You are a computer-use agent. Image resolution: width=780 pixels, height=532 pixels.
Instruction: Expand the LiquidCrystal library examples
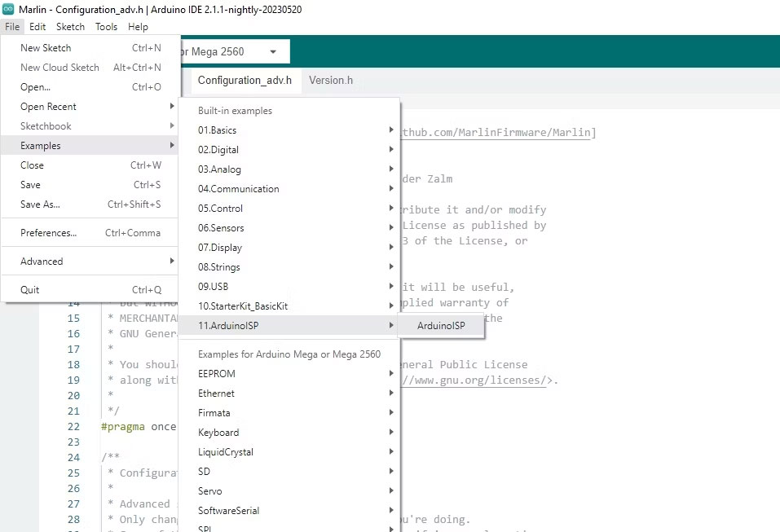[289, 452]
